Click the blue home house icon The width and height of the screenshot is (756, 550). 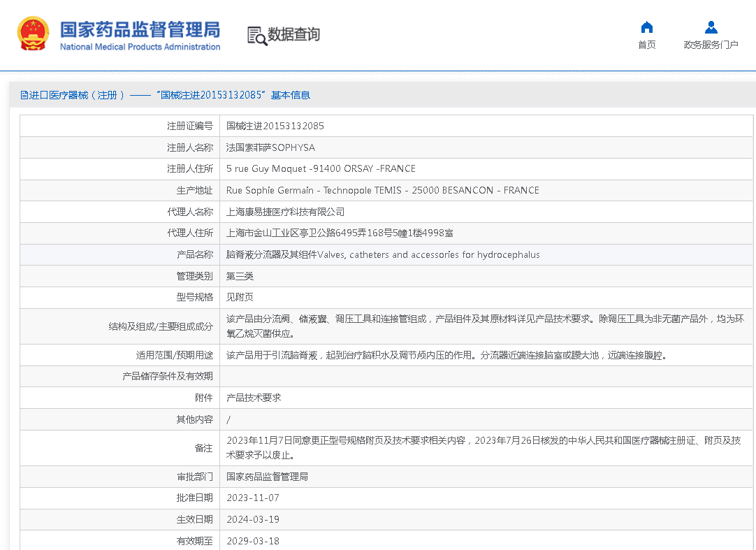(x=647, y=27)
